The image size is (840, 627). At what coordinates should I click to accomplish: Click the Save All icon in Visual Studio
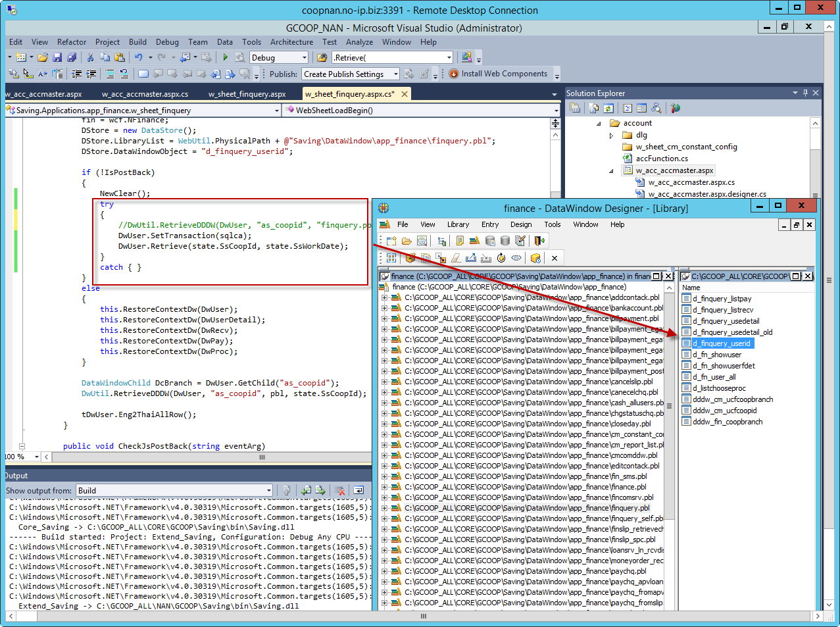pyautogui.click(x=72, y=58)
